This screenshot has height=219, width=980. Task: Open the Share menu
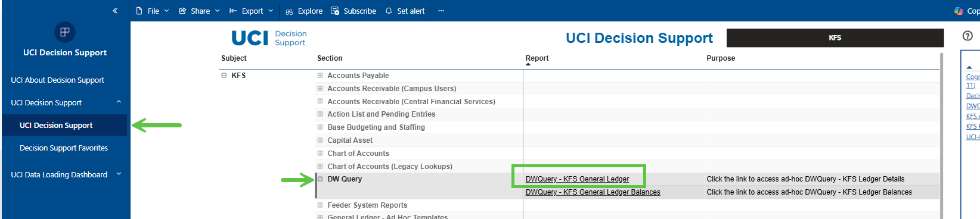click(x=199, y=11)
